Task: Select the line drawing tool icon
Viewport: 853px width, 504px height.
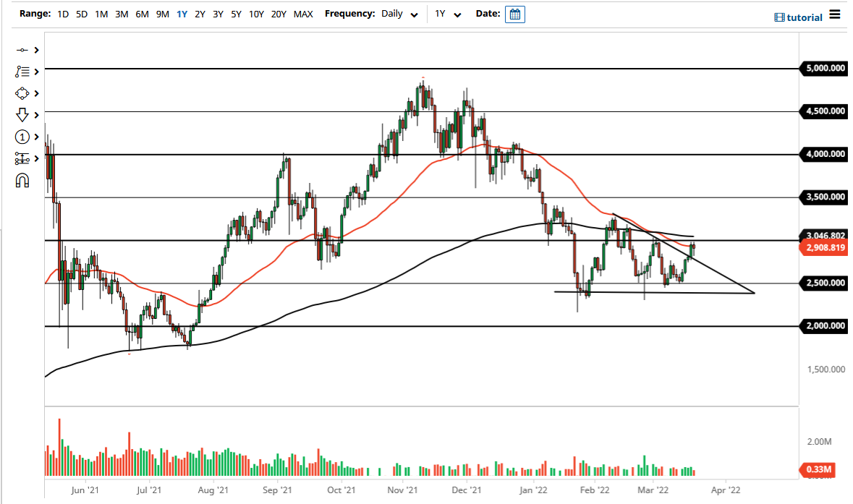Action: (22, 50)
